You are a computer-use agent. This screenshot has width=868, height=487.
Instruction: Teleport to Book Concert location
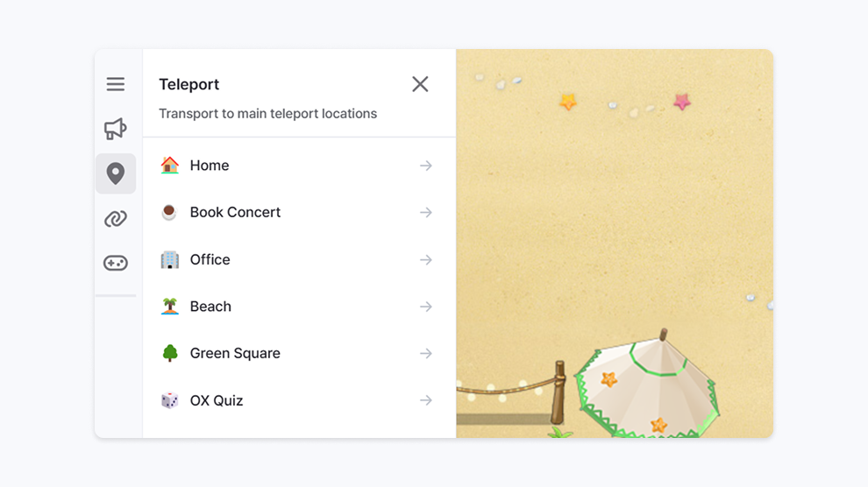[299, 212]
